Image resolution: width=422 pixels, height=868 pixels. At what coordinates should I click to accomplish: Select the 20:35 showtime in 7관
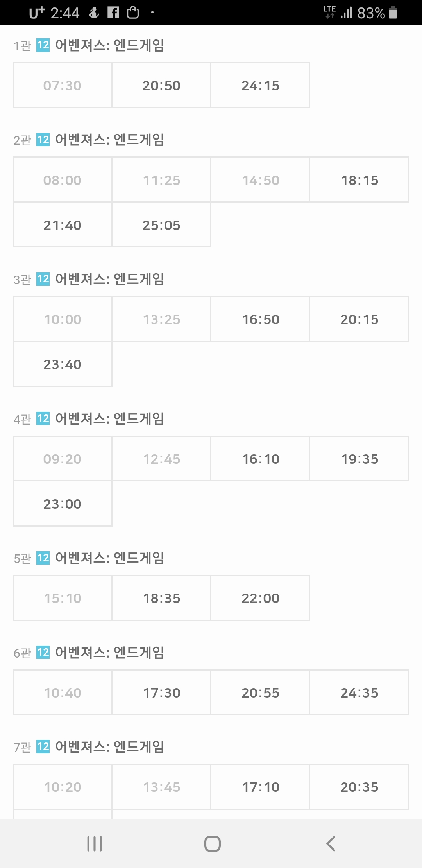click(x=359, y=787)
